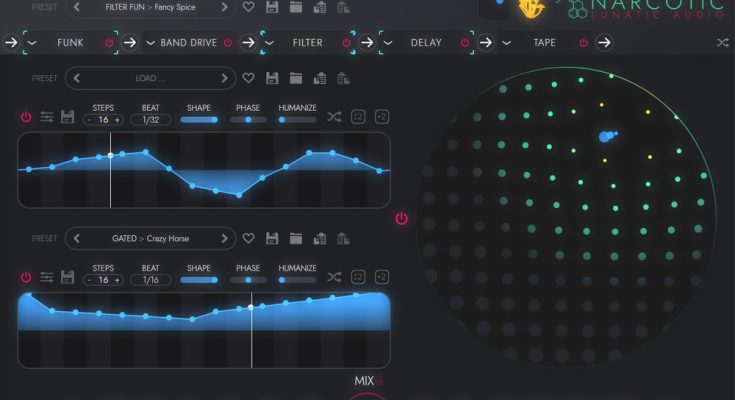The width and height of the screenshot is (735, 400).
Task: Randomize the 1/32 beat sequencer with shuffle icon
Action: (334, 118)
